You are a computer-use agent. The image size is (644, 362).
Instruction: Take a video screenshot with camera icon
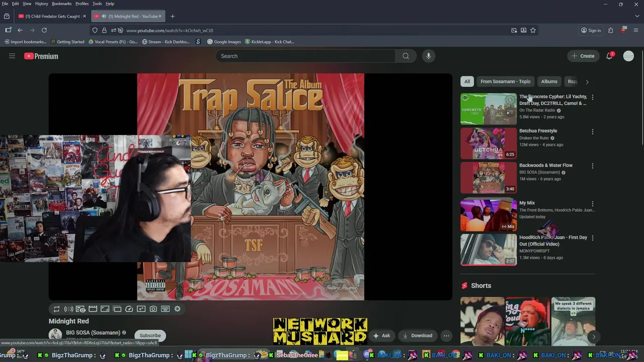pyautogui.click(x=153, y=309)
